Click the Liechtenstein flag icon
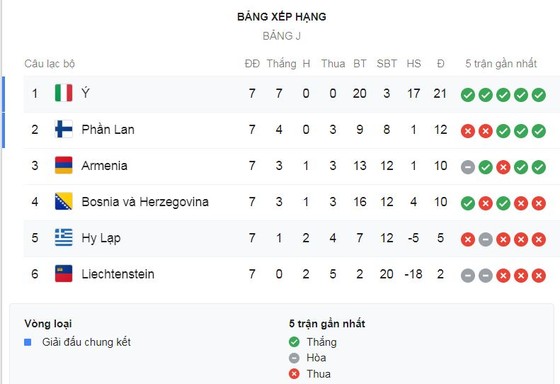 pos(64,274)
